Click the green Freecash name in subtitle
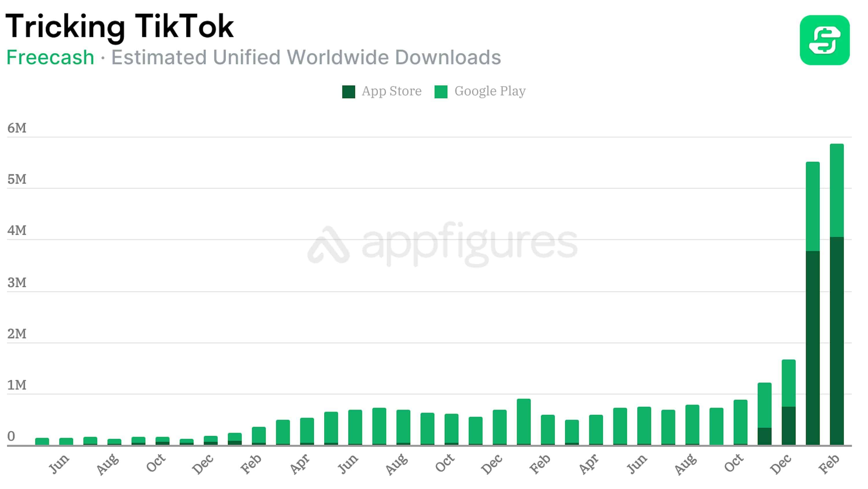The width and height of the screenshot is (868, 489). point(50,57)
